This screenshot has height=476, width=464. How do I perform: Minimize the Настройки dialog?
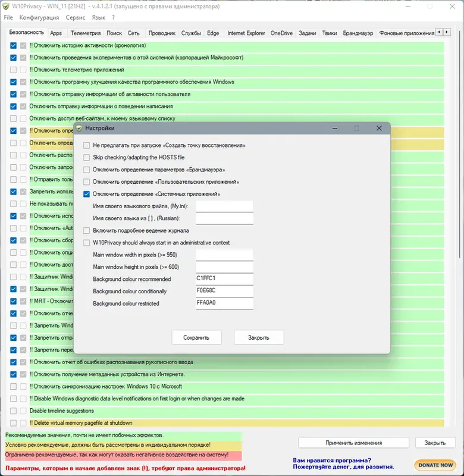[335, 128]
